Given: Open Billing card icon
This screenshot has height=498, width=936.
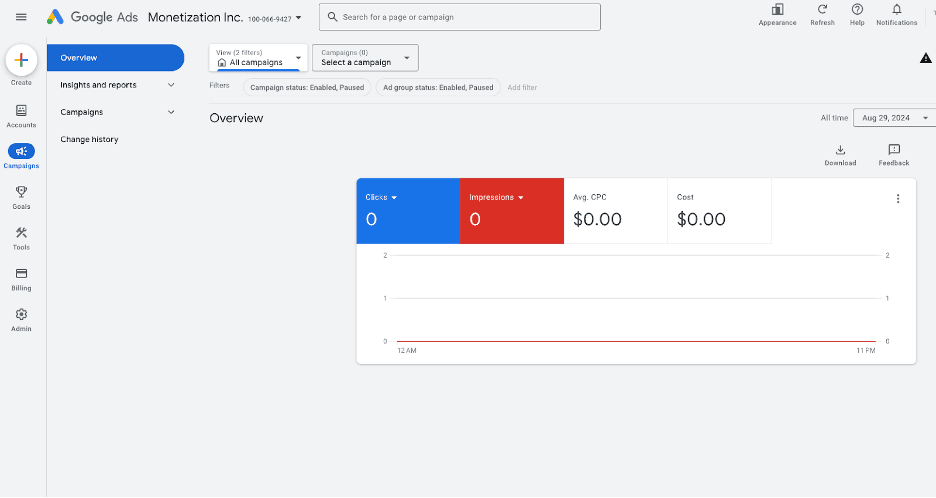Looking at the screenshot, I should click(x=21, y=274).
